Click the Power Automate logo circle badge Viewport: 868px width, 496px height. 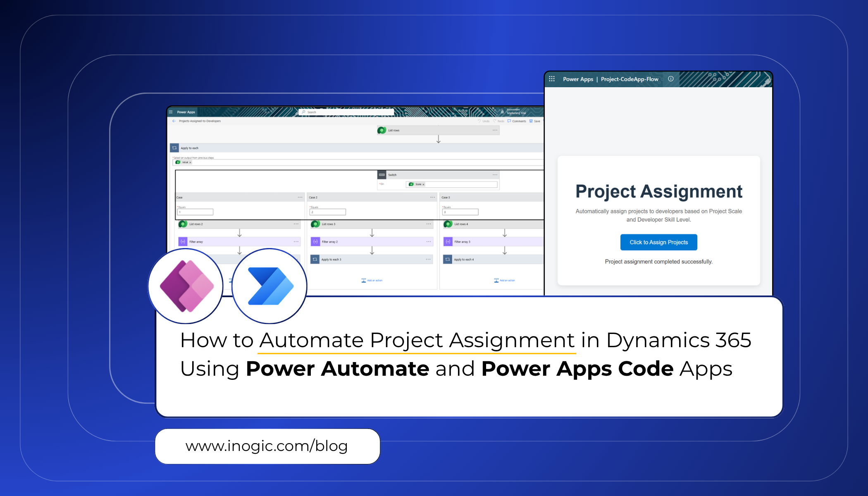point(269,286)
